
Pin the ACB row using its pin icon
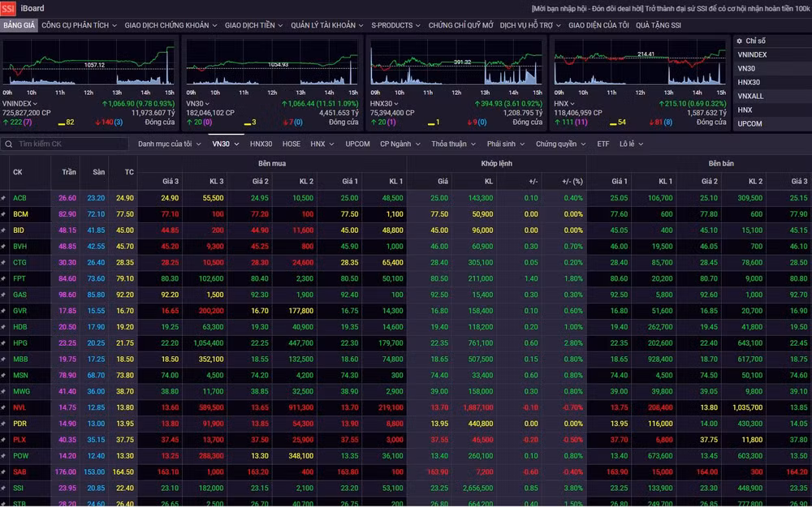click(x=3, y=198)
